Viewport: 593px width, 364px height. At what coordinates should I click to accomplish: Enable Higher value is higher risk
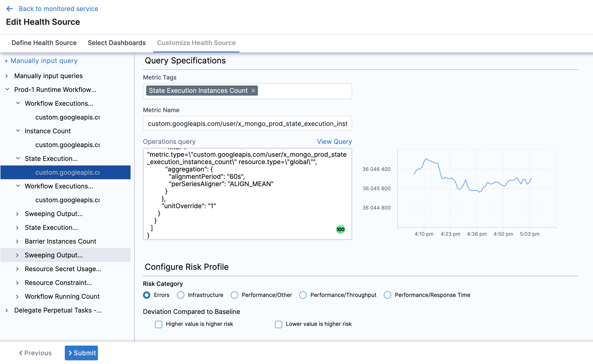[x=158, y=324]
